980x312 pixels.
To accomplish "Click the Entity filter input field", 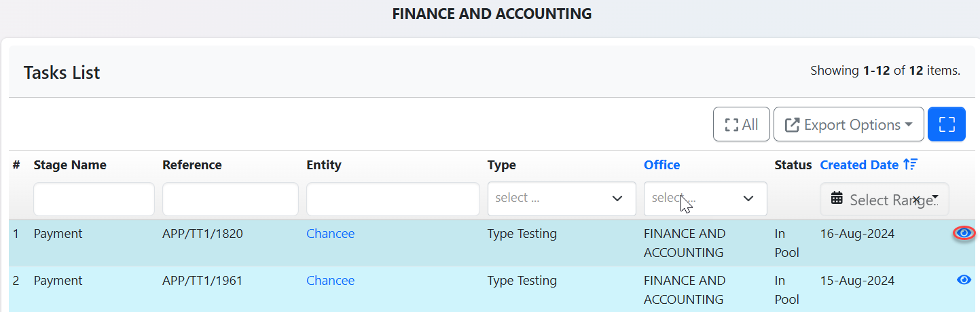I will point(393,199).
